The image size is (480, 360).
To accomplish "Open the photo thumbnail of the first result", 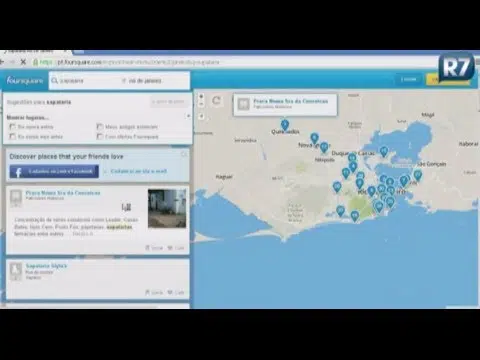I will click(x=167, y=208).
